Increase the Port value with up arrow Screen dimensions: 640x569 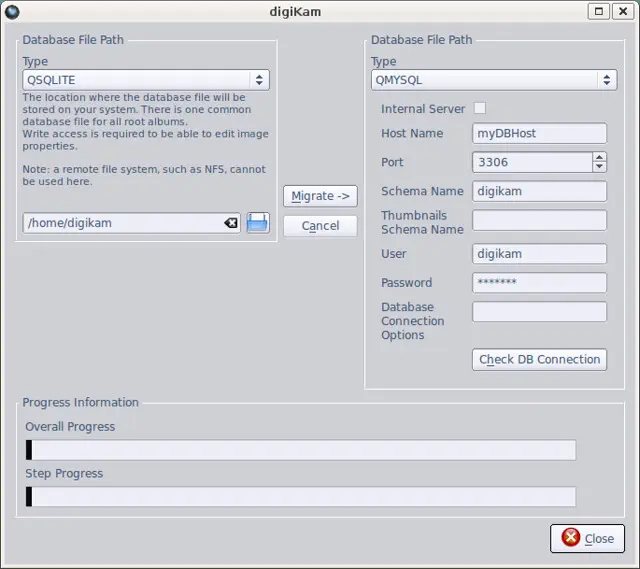[x=599, y=157]
